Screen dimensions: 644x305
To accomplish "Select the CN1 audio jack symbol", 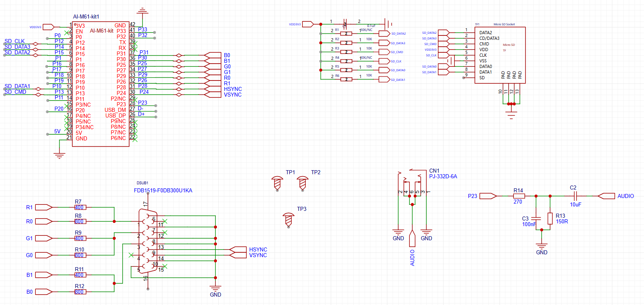I will tap(412, 183).
